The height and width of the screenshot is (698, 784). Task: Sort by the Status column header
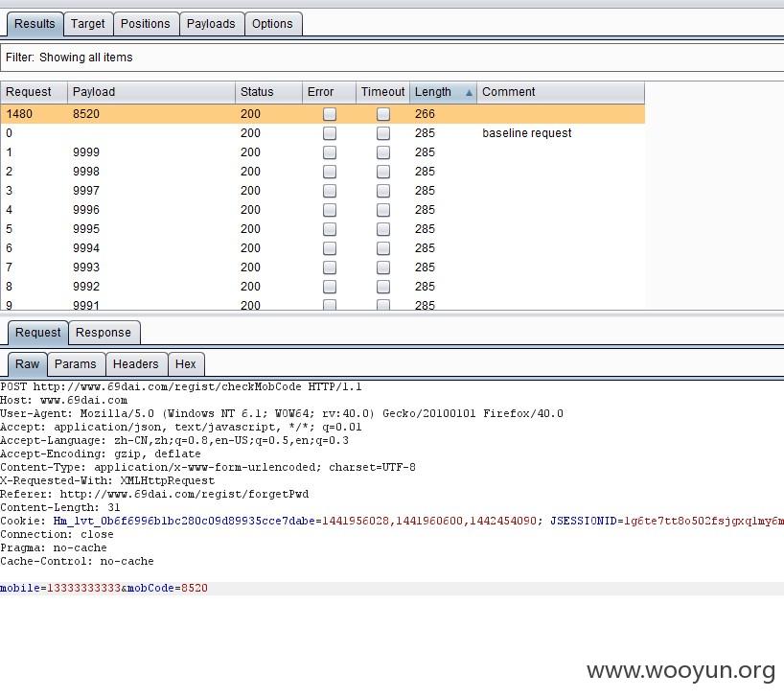pyautogui.click(x=269, y=92)
